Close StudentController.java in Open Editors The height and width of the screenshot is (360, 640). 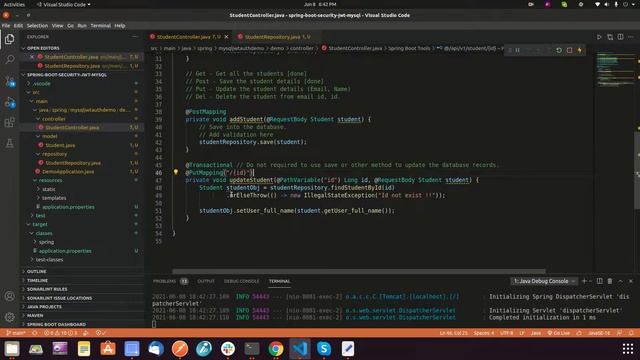coord(32,57)
